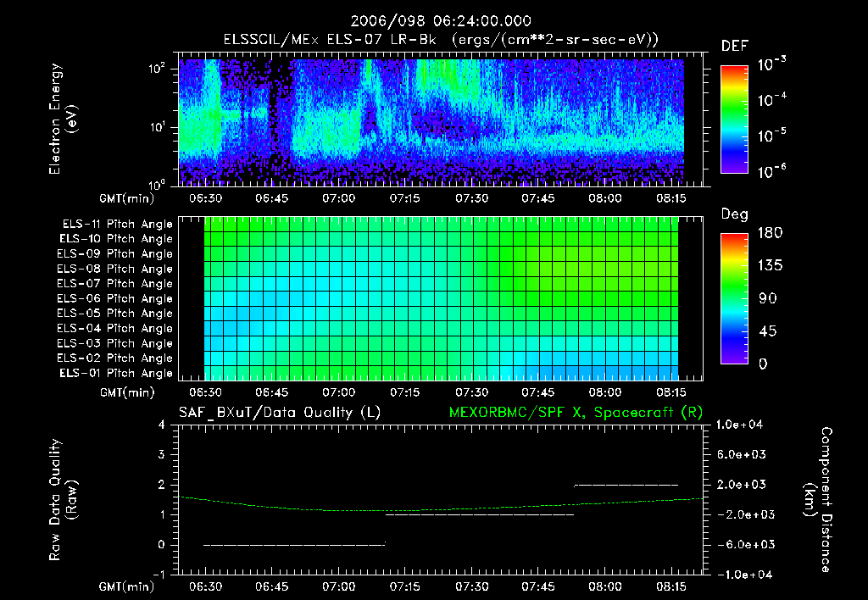Click the 07:15 tick under the data quality panel
The width and height of the screenshot is (868, 600).
[x=404, y=586]
